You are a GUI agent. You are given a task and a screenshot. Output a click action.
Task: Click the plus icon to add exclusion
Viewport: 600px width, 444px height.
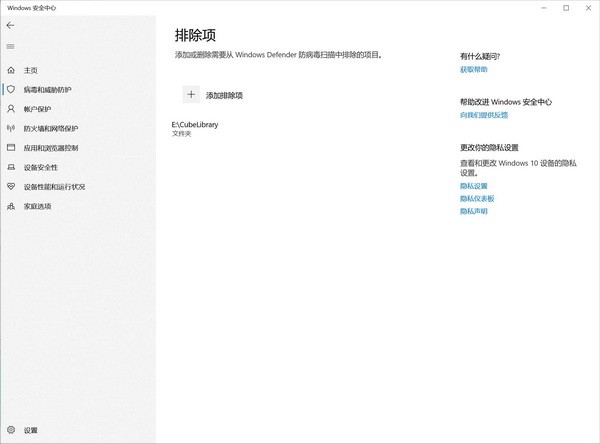pos(191,95)
